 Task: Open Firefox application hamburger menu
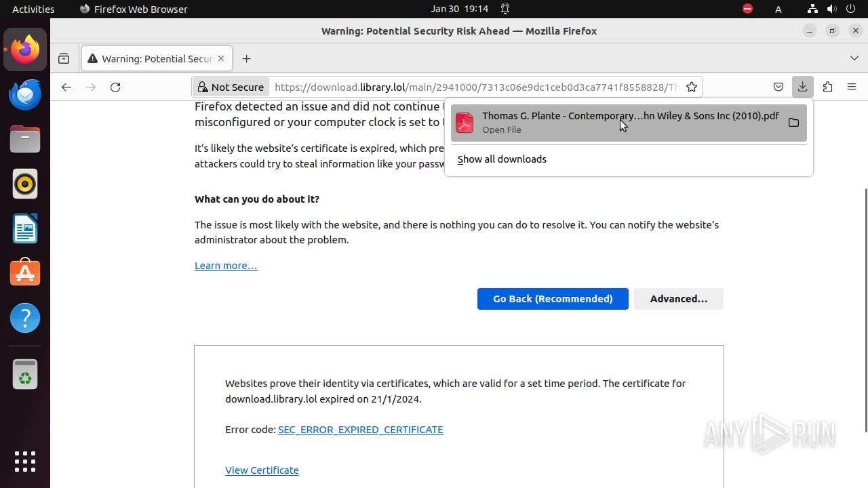point(852,87)
